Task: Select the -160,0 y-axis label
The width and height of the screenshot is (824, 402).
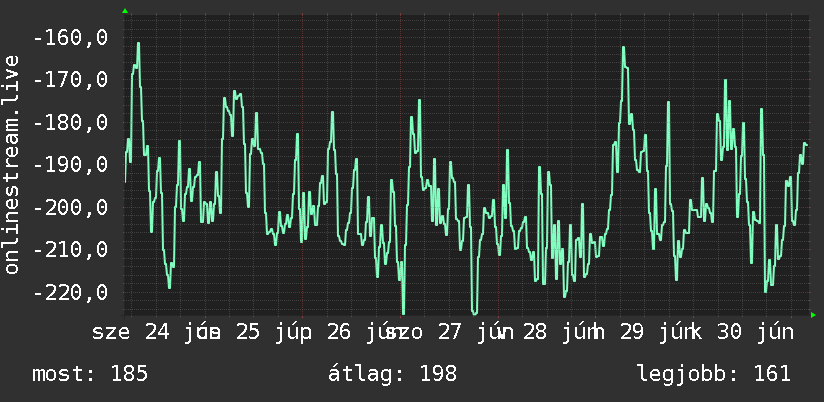Action: click(x=70, y=38)
